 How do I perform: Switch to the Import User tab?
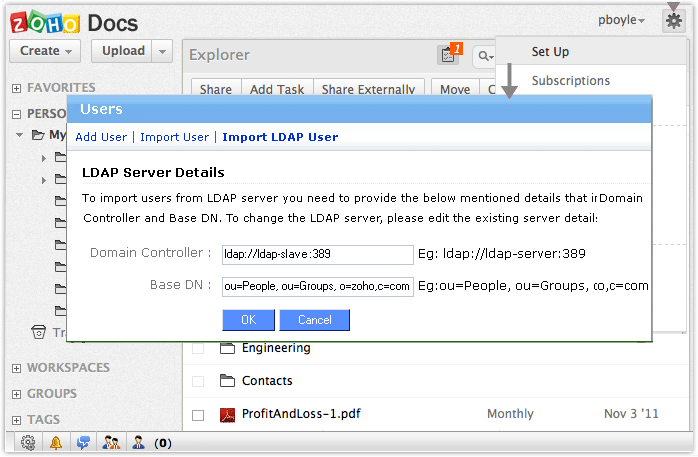pos(174,137)
